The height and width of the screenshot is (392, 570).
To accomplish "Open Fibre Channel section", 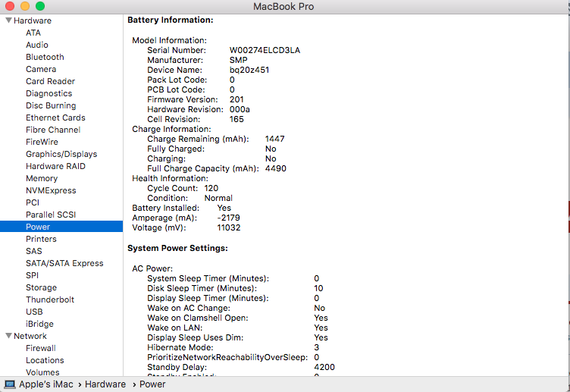I will tap(53, 130).
